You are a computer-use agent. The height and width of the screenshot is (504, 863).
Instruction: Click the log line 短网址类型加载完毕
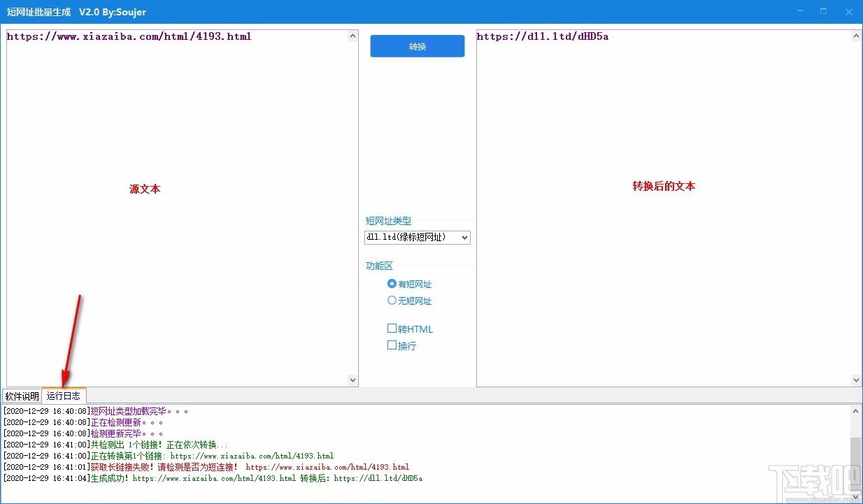click(x=96, y=411)
